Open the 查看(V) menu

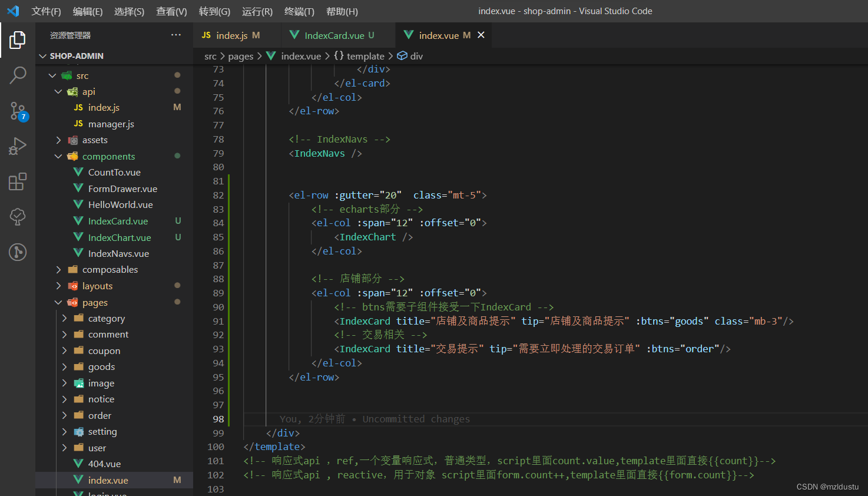click(x=171, y=11)
